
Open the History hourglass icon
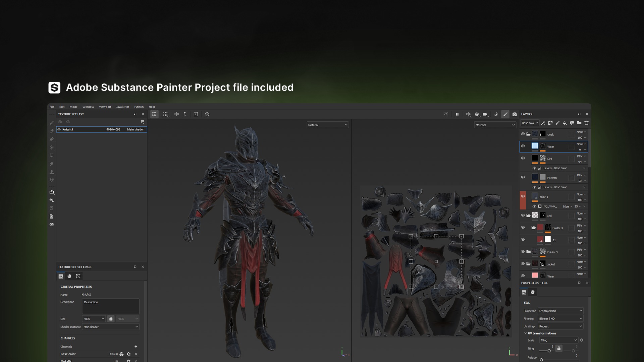coord(52,208)
